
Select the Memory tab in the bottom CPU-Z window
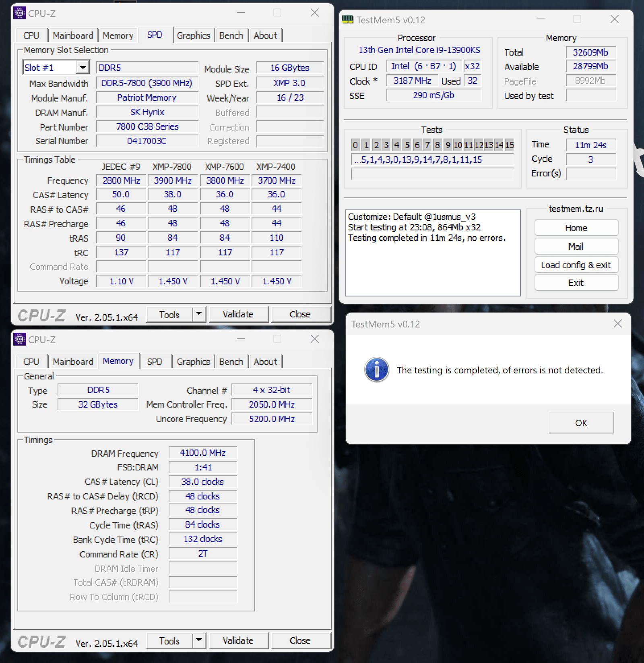click(118, 361)
